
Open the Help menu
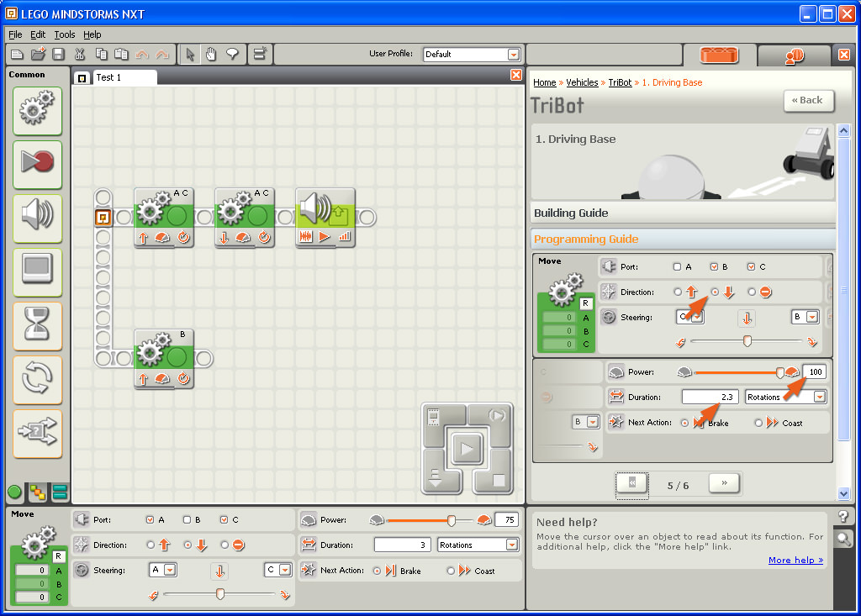[92, 34]
